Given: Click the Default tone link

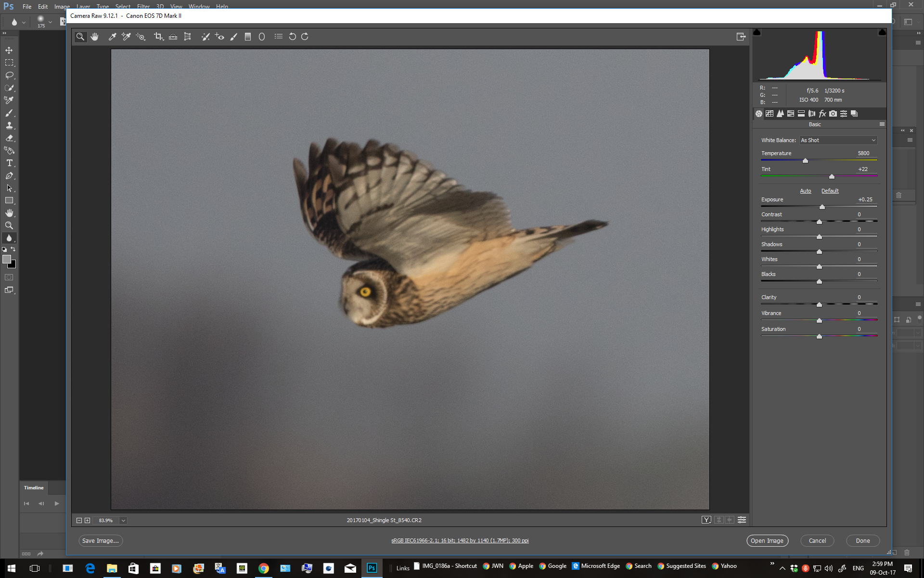Looking at the screenshot, I should tap(830, 191).
